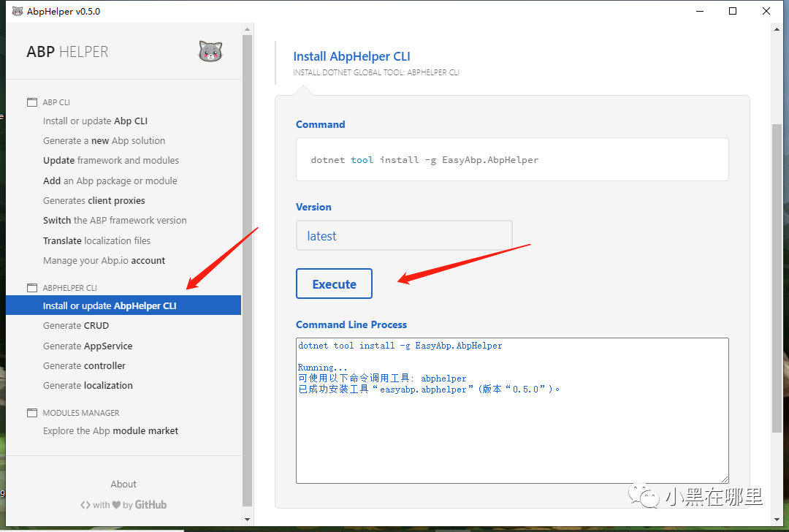Image resolution: width=789 pixels, height=532 pixels.
Task: Open Manage your Abp.io account
Action: (x=104, y=260)
